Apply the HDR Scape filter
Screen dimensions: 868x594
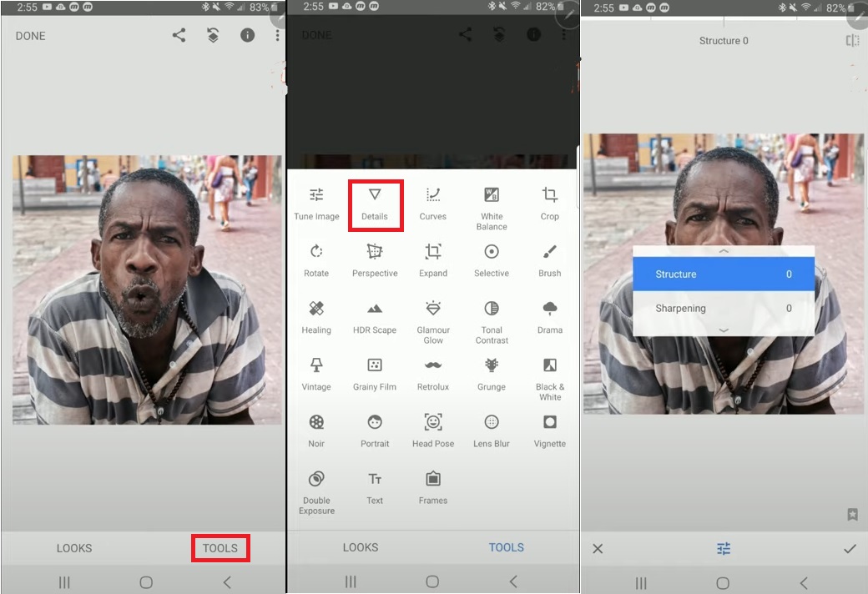pos(375,318)
